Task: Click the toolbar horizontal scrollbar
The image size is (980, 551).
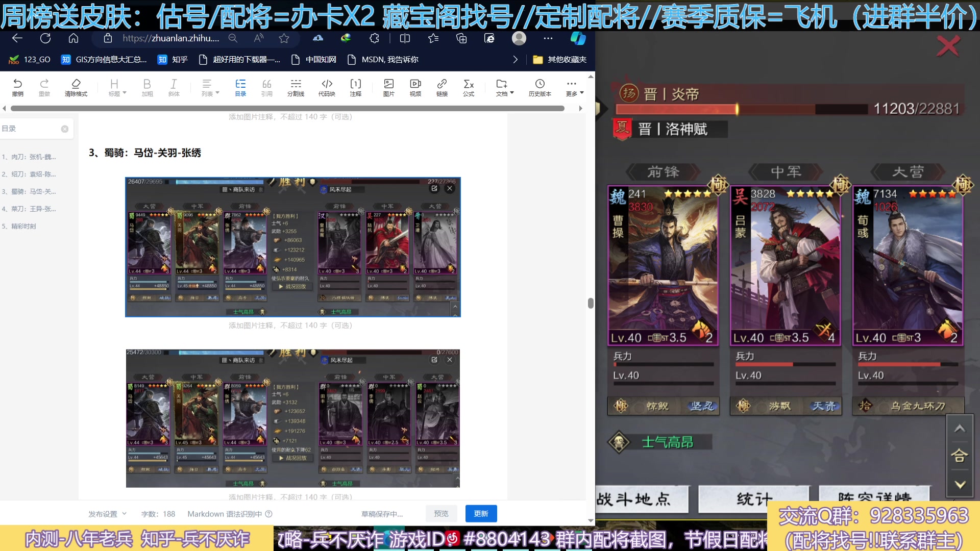Action: point(287,108)
